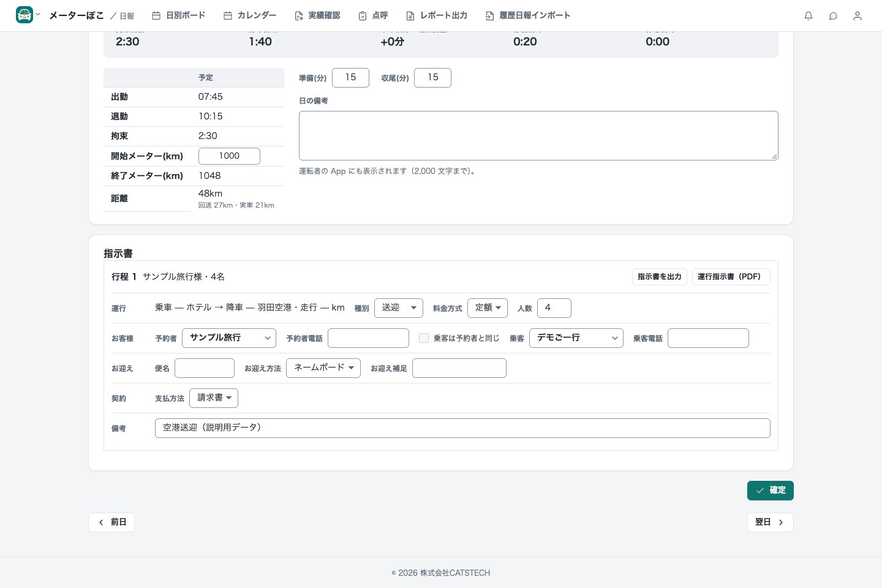Open 履歴日報インポート in the top navigation

tap(527, 15)
